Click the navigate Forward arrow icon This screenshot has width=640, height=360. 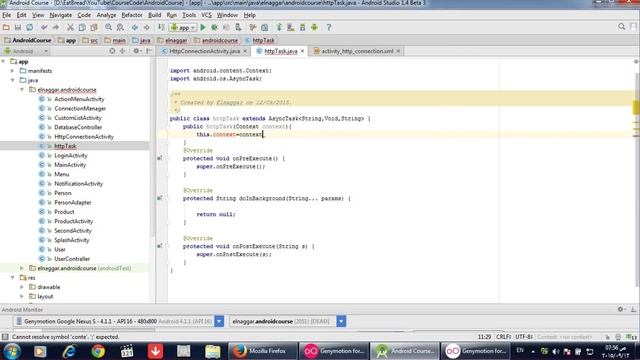(147, 27)
